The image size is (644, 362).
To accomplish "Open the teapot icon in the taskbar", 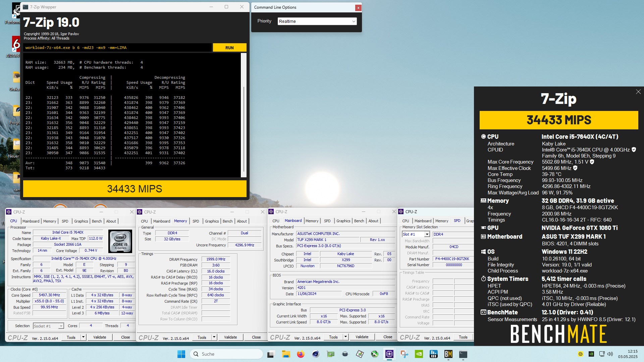I will click(x=345, y=354).
